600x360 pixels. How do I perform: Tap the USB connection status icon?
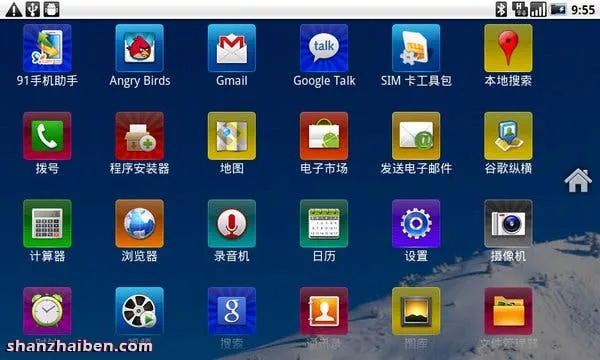pos(33,9)
